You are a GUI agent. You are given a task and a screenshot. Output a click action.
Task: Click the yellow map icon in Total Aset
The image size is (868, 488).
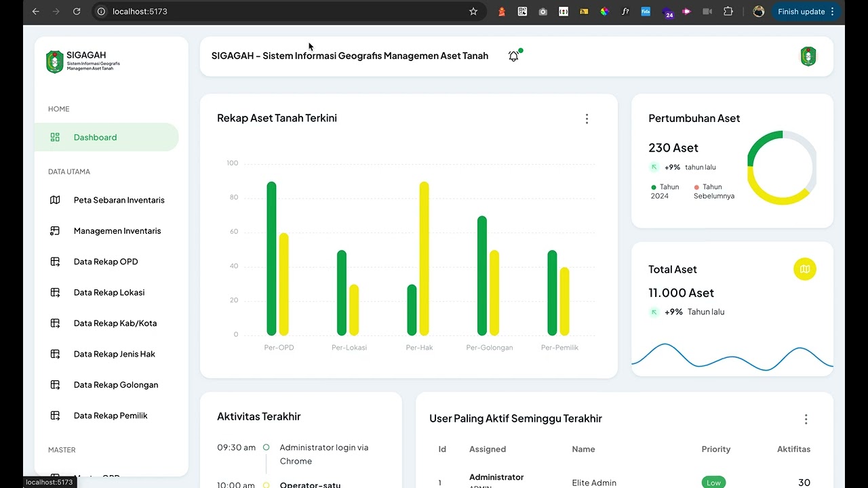805,269
